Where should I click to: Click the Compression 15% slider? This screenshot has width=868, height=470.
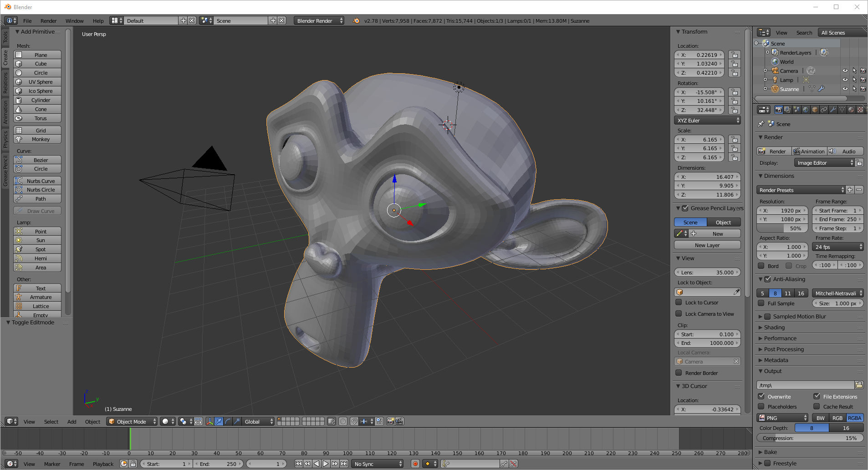tap(810, 438)
